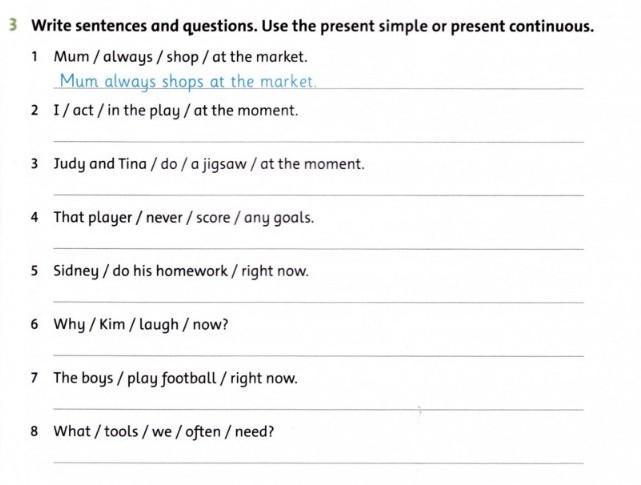Click the green exercise number 3
The image size is (641, 485).
pos(13,26)
